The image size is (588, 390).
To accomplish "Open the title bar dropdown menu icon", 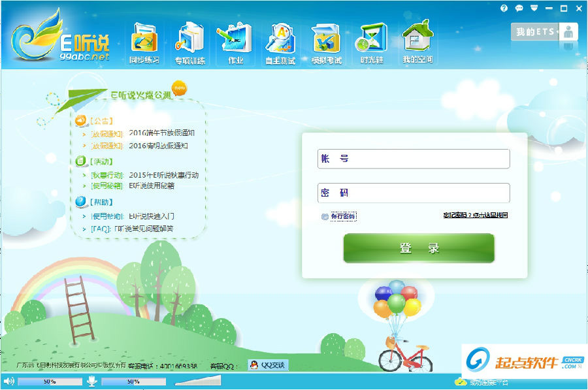I will pos(534,8).
